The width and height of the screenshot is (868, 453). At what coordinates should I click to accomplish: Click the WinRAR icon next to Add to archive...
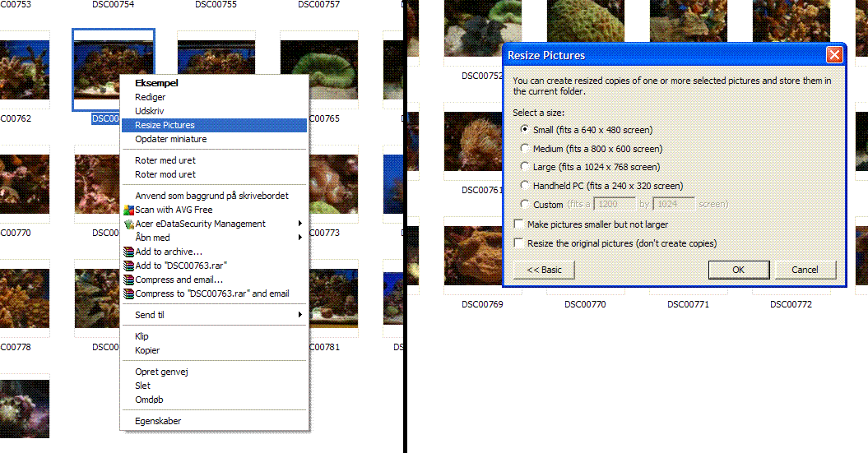pyautogui.click(x=128, y=252)
